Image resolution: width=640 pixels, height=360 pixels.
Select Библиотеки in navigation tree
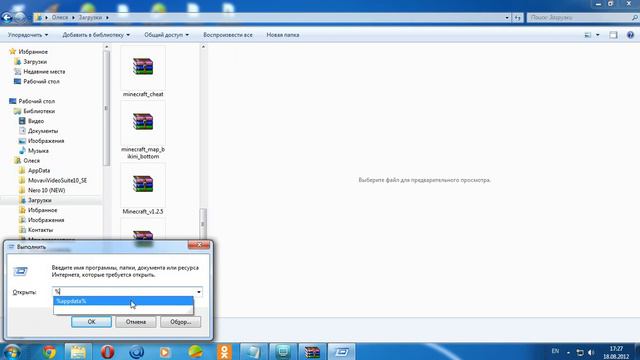pos(34,111)
